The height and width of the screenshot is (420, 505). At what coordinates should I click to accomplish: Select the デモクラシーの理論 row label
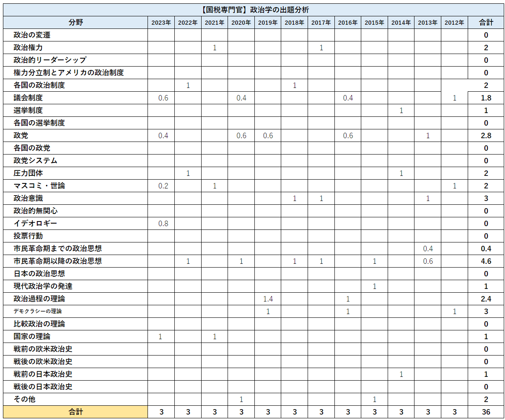38,312
